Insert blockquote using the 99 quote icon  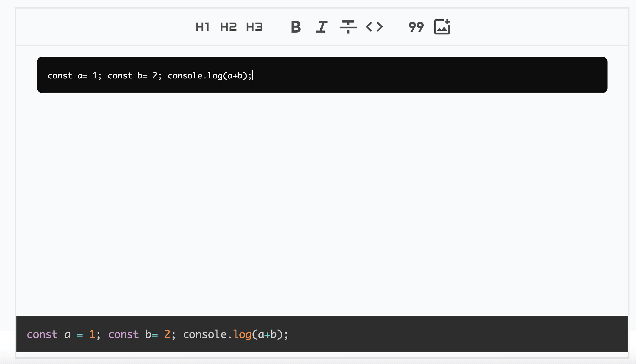(416, 27)
